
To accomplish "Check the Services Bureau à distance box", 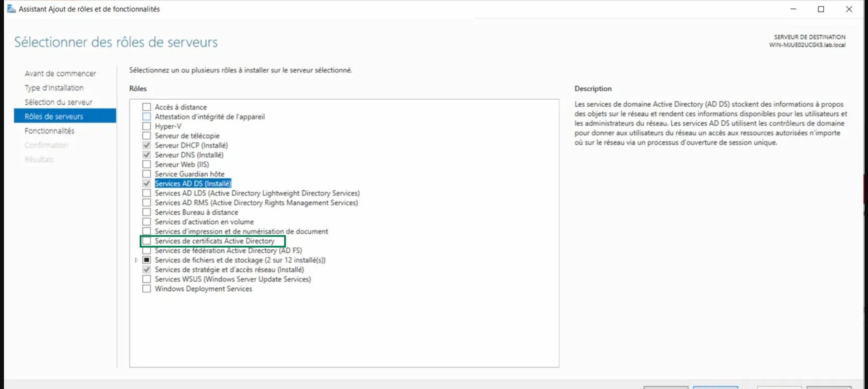I will (x=147, y=213).
